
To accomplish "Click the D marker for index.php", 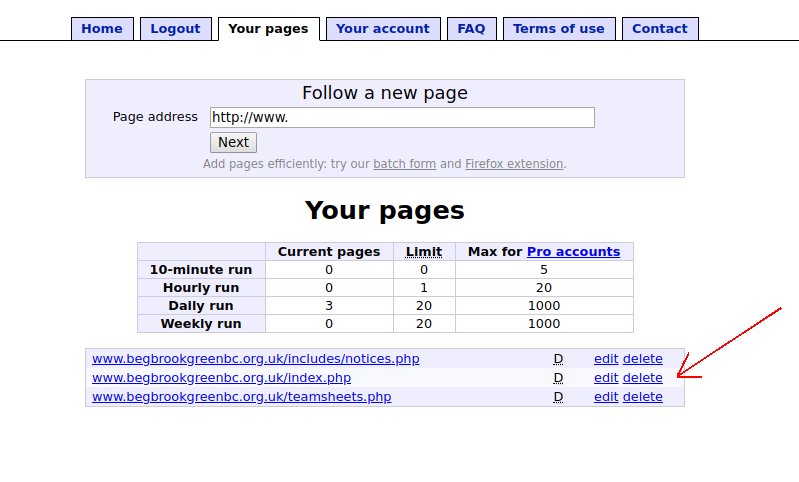I will 558,378.
